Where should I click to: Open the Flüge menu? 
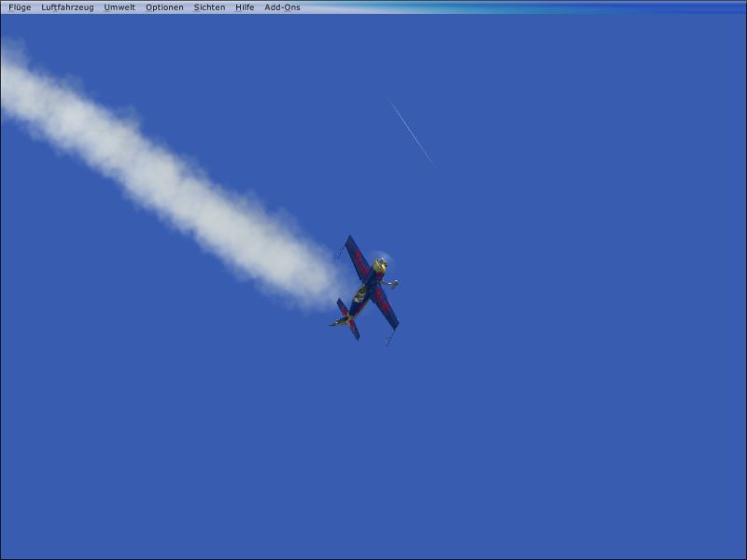tap(20, 7)
